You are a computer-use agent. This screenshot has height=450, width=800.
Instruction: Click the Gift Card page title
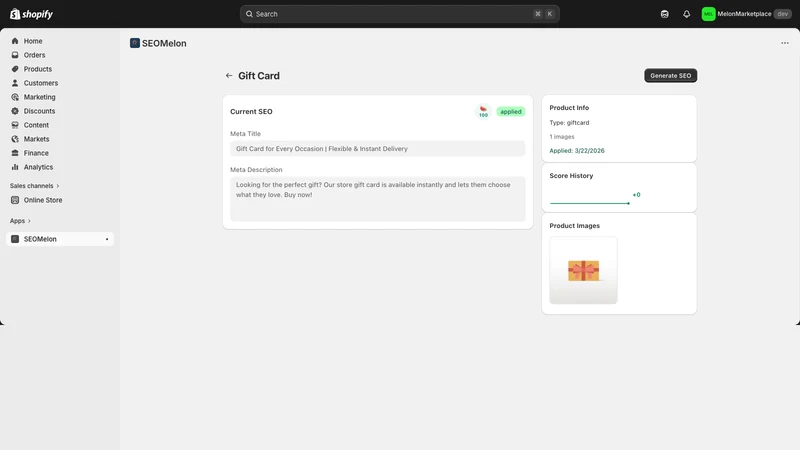[259, 76]
